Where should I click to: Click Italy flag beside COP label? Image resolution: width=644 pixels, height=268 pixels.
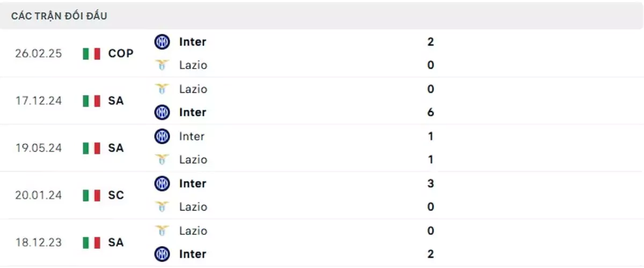pos(92,54)
